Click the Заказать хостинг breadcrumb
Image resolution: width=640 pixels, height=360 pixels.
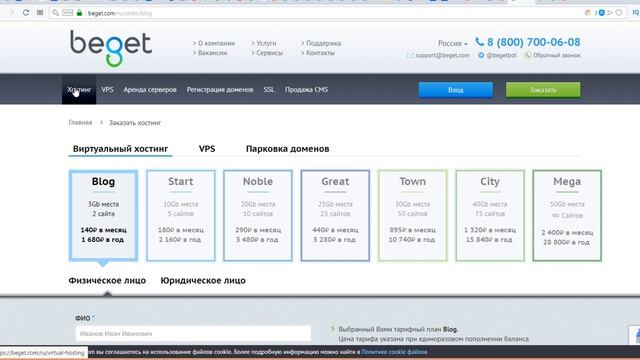(x=135, y=122)
